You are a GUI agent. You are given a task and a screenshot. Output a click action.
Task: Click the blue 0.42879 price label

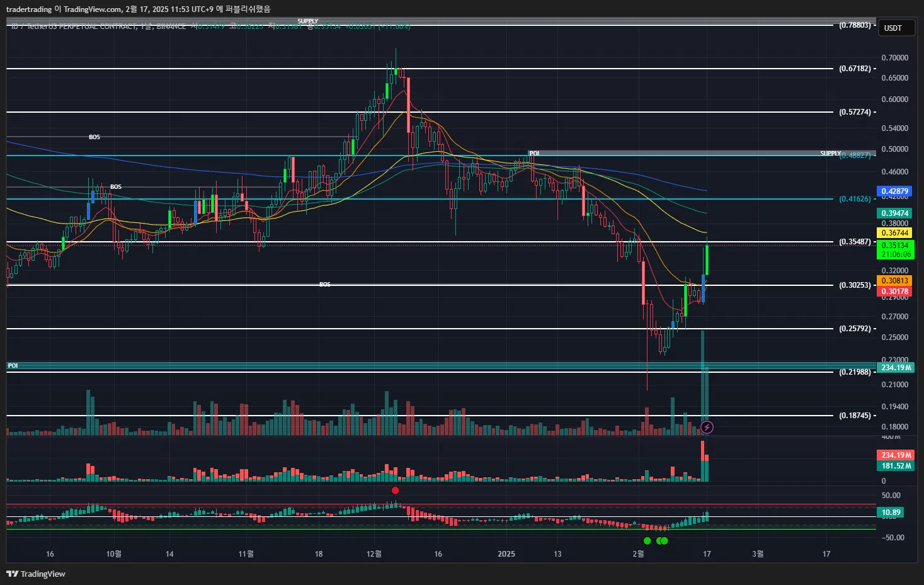894,191
